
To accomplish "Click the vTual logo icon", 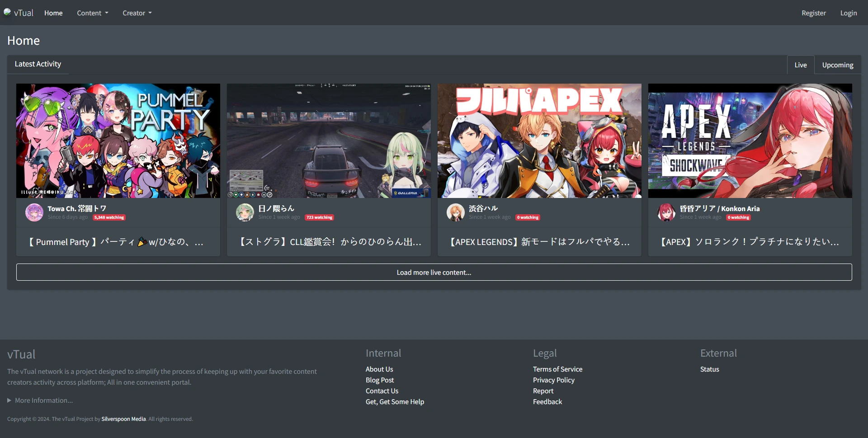I will pos(7,12).
